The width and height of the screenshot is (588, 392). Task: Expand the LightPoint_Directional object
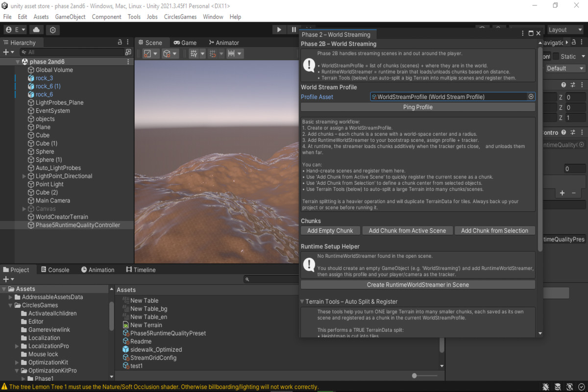pyautogui.click(x=24, y=176)
